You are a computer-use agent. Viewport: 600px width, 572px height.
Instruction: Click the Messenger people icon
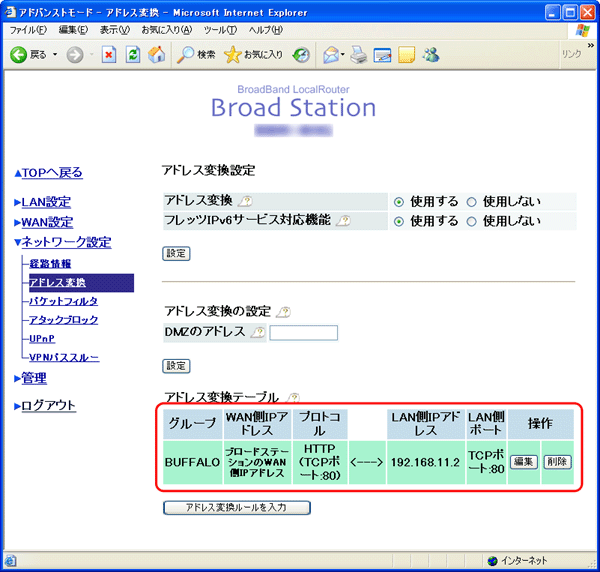click(x=431, y=55)
